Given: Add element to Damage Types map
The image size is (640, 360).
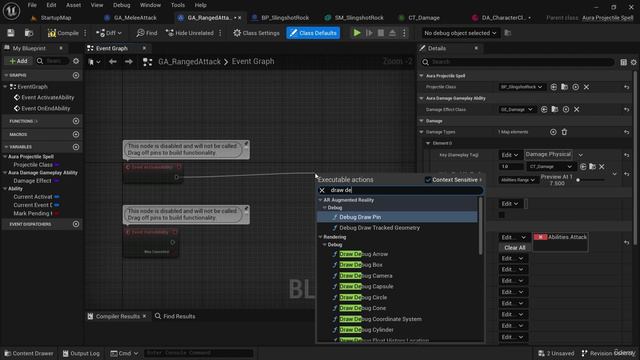Looking at the screenshot, I should tap(553, 132).
